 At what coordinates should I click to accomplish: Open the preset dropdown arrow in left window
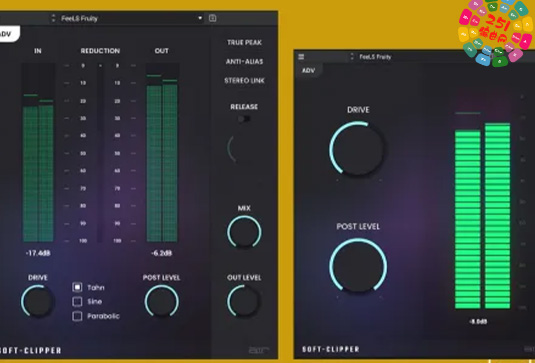pyautogui.click(x=200, y=18)
